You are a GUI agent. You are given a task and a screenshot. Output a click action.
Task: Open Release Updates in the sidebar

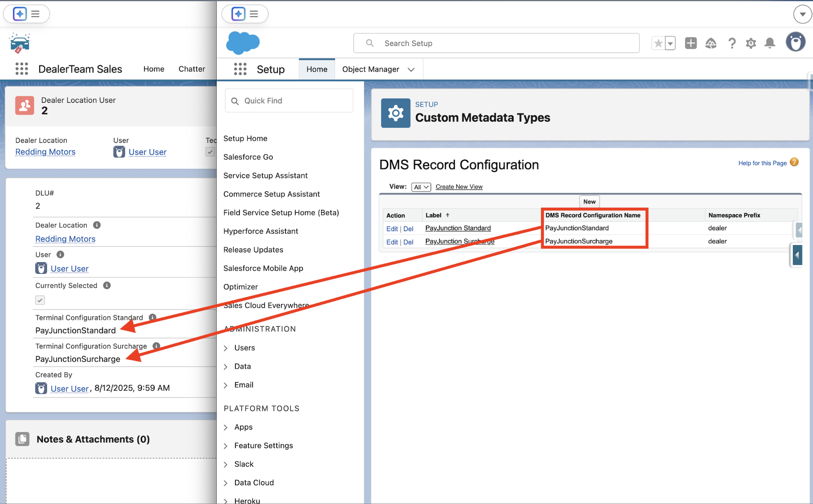(x=253, y=250)
